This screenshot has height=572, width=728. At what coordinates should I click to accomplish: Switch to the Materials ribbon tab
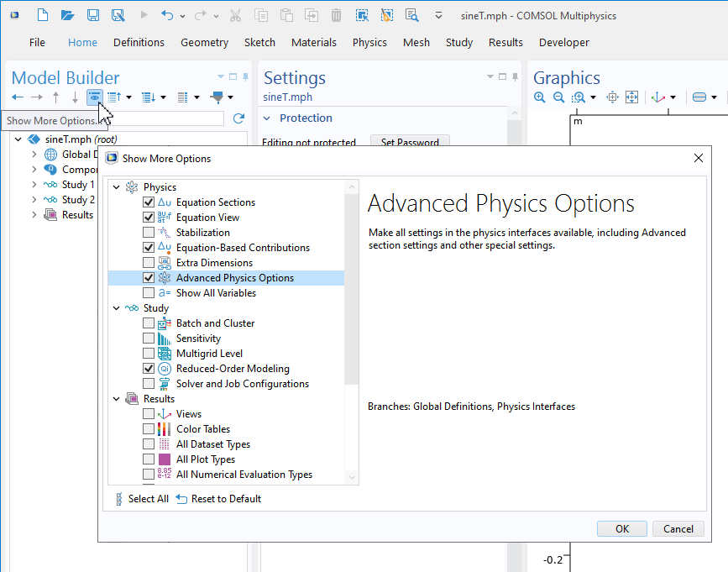(314, 42)
